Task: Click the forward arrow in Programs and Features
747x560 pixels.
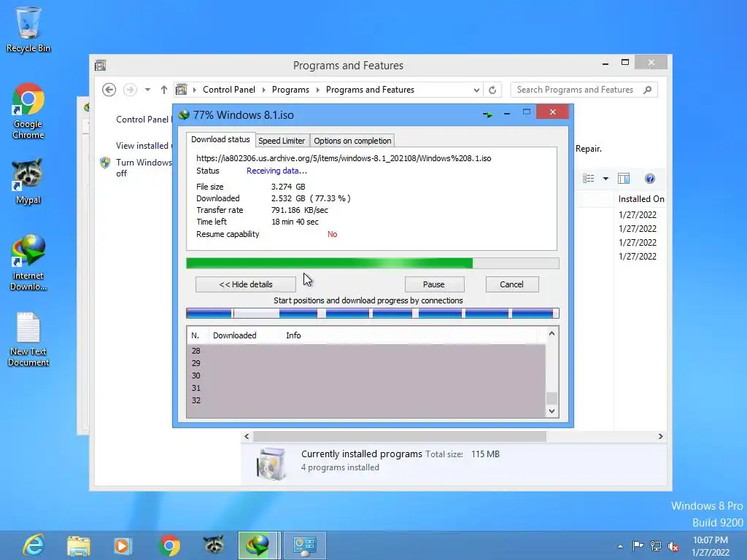Action: coord(130,90)
